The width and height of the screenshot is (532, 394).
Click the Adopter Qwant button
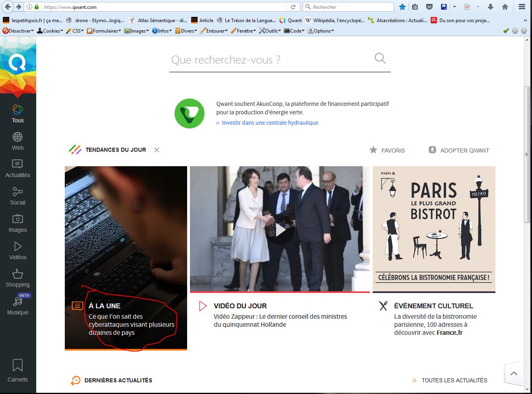(459, 150)
